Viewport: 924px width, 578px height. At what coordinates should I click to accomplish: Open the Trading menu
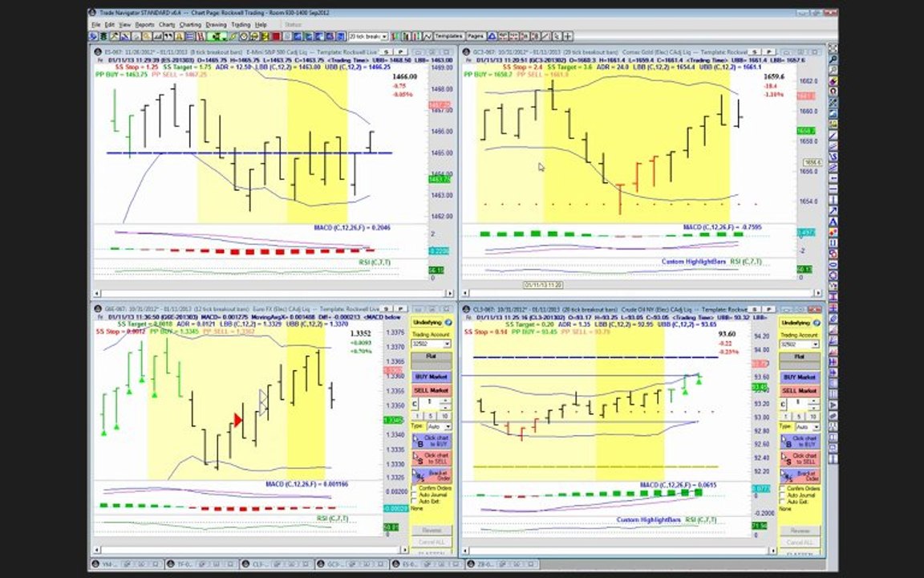tap(241, 25)
